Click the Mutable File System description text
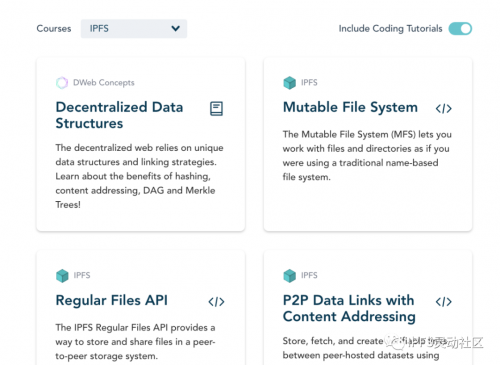The image size is (500, 365). click(x=367, y=156)
